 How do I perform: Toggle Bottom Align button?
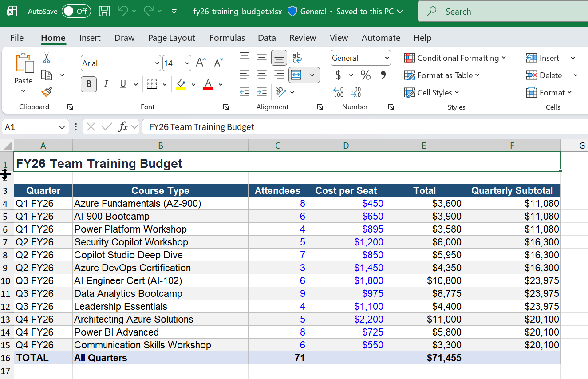tap(279, 58)
